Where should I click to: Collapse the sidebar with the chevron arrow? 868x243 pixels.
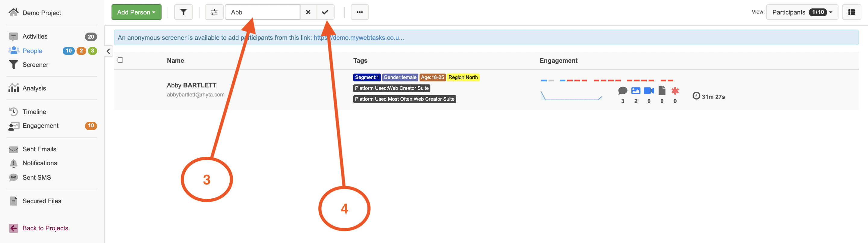click(x=108, y=51)
